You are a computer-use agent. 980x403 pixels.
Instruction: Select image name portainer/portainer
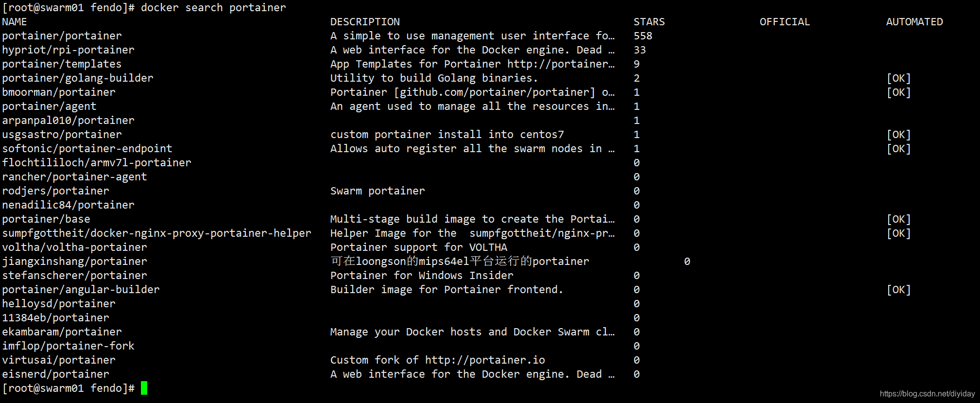62,36
